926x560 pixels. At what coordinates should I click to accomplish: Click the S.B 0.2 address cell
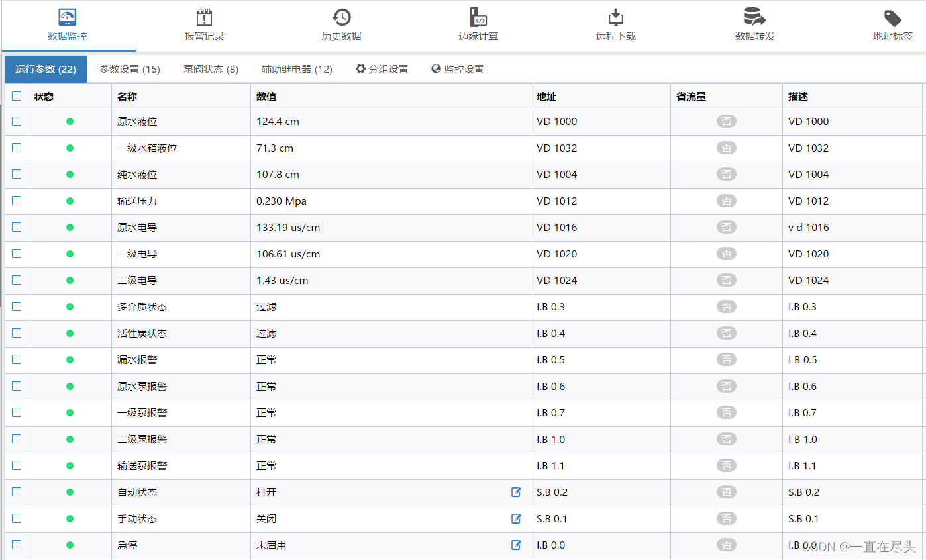pyautogui.click(x=601, y=492)
